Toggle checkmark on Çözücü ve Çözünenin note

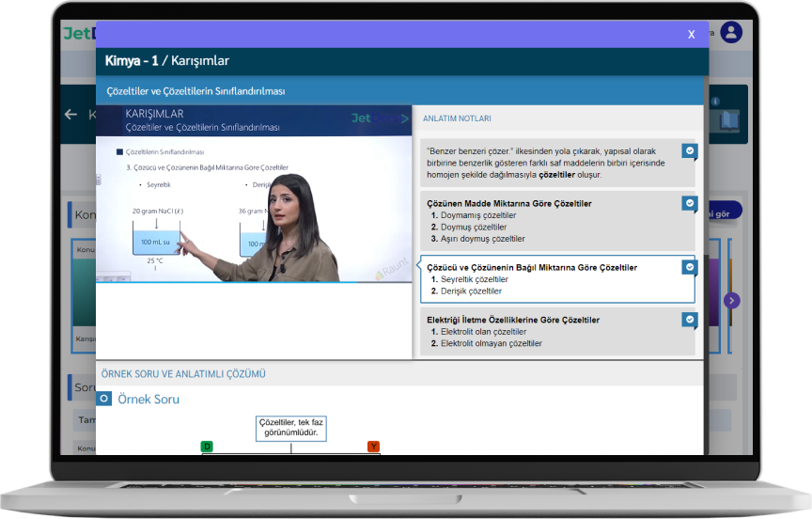tap(689, 267)
